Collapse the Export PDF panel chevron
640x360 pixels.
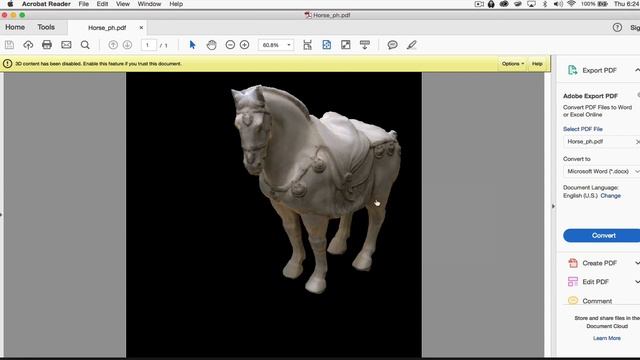(637, 70)
